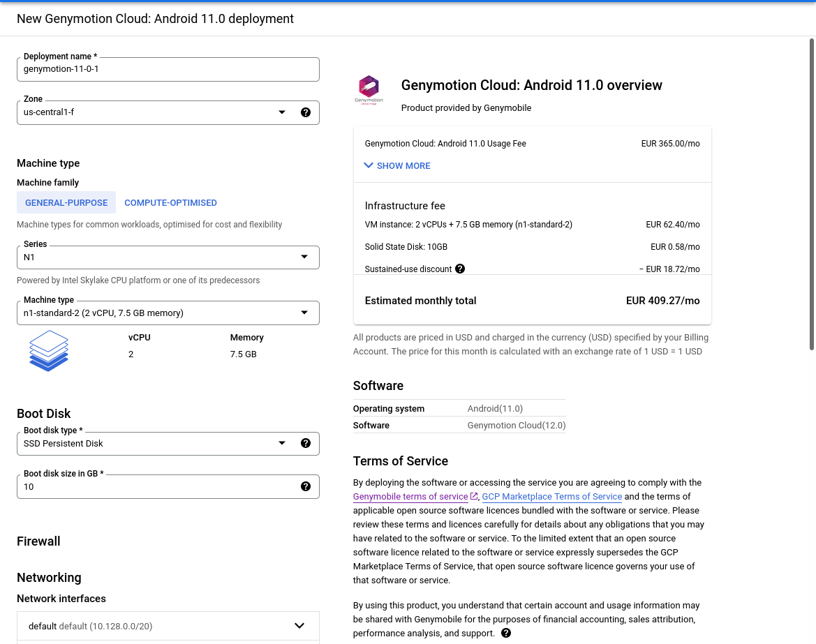Open the Genymobile terms of service link
816x644 pixels.
tap(410, 497)
